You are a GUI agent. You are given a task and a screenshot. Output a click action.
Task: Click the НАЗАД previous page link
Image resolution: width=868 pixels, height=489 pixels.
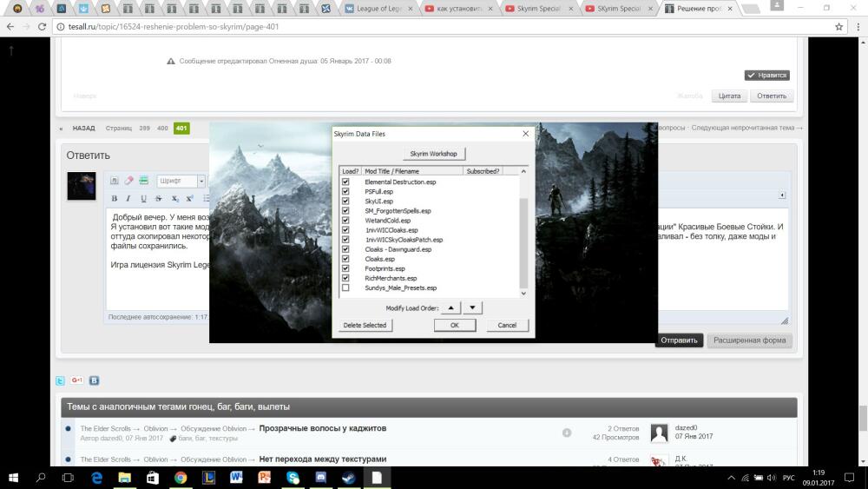[83, 128]
